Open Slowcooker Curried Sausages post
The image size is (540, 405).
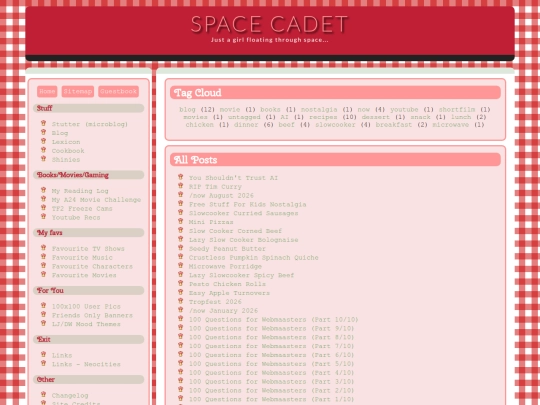[243, 213]
